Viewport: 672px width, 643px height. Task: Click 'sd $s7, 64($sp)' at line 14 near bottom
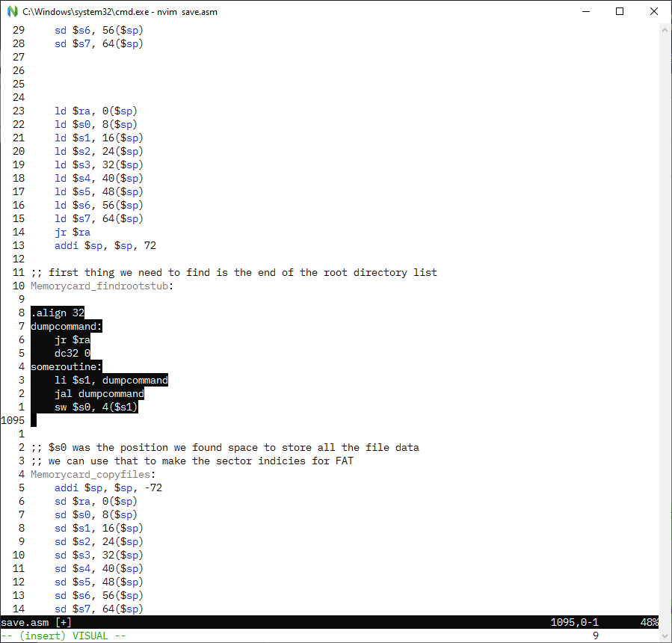(99, 609)
